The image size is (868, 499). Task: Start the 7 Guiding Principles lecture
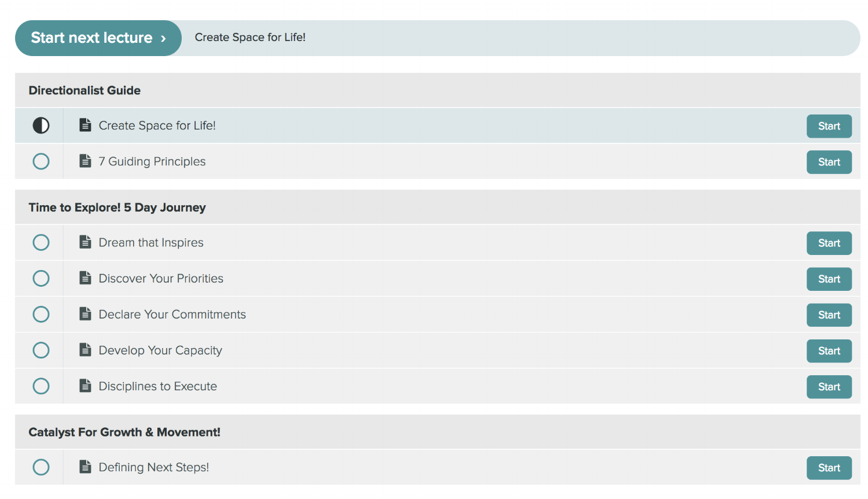pyautogui.click(x=829, y=162)
